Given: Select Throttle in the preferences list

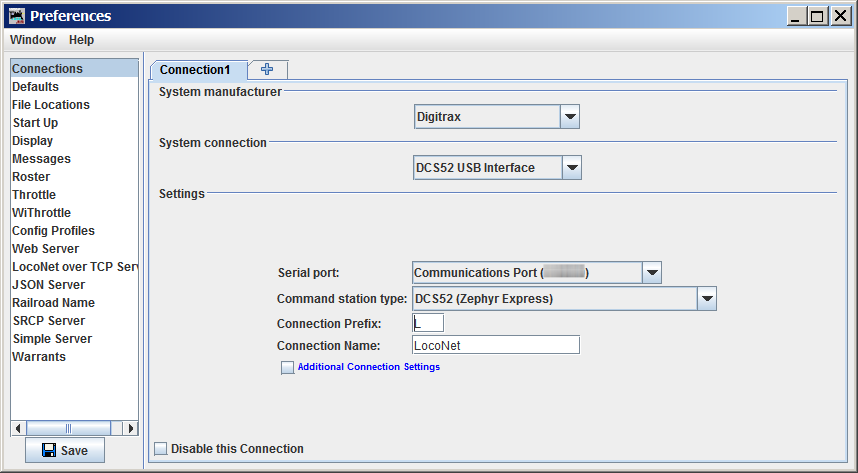Looking at the screenshot, I should click(x=74, y=195).
